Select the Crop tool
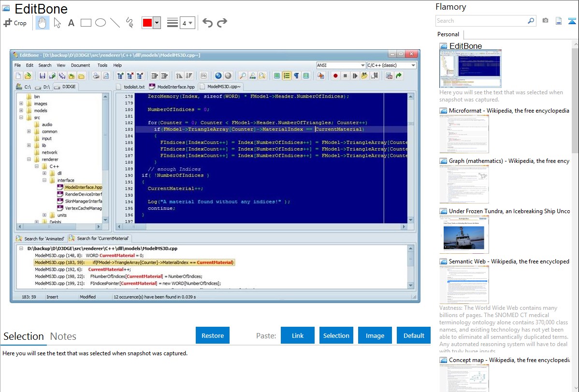The image size is (579, 392). [15, 23]
